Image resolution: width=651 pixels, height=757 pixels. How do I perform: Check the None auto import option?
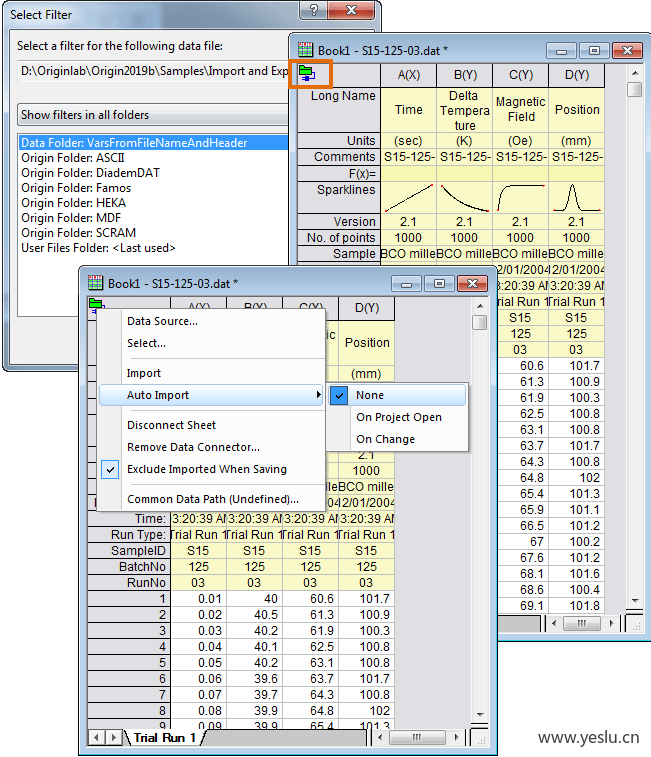tap(397, 395)
